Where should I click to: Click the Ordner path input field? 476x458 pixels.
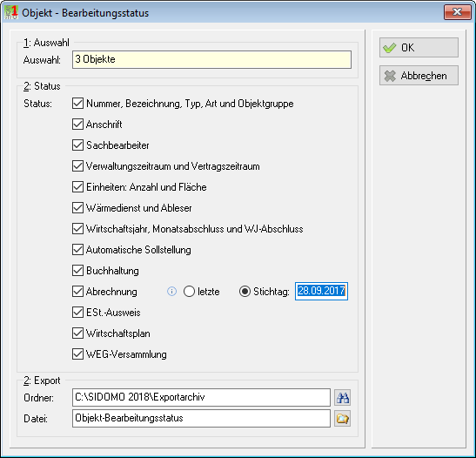point(201,397)
